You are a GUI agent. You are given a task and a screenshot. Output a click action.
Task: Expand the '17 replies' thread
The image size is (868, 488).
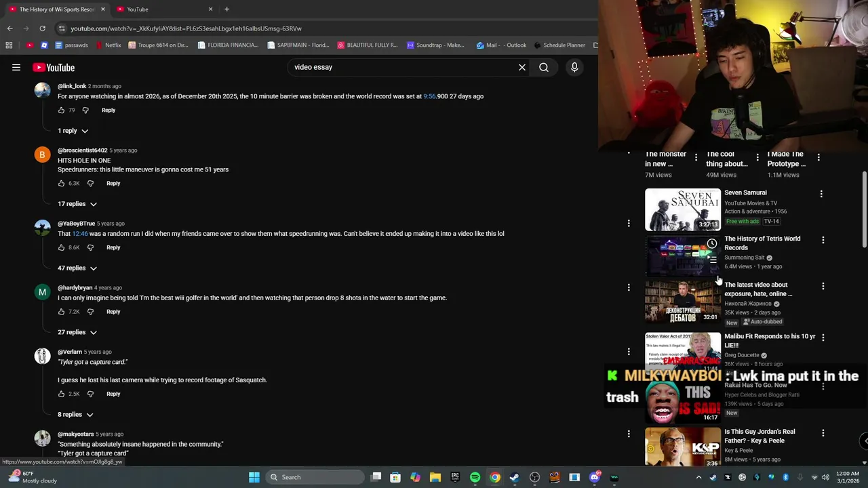[x=77, y=204]
